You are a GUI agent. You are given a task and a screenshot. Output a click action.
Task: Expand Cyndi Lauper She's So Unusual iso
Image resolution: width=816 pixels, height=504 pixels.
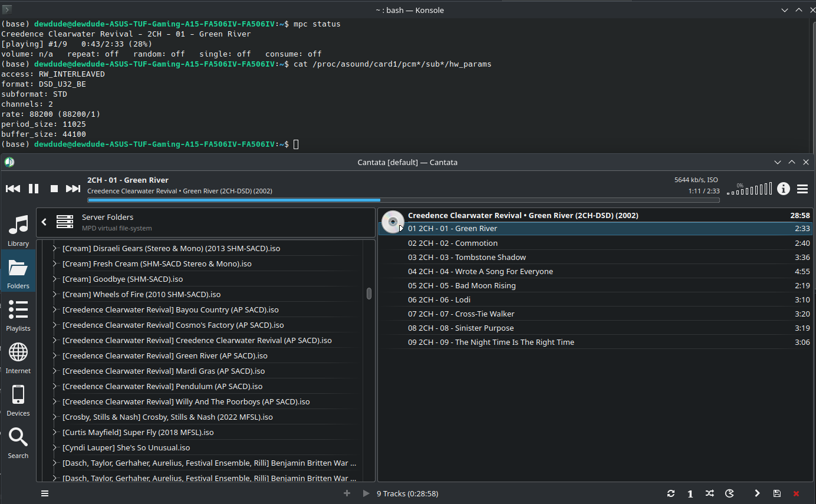(x=54, y=447)
